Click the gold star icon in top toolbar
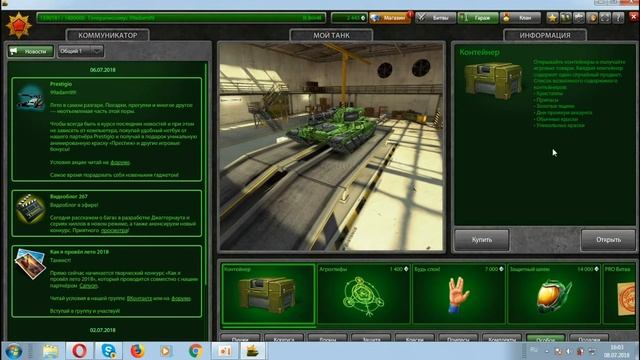The width and height of the screenshot is (640, 360). pyautogui.click(x=552, y=18)
